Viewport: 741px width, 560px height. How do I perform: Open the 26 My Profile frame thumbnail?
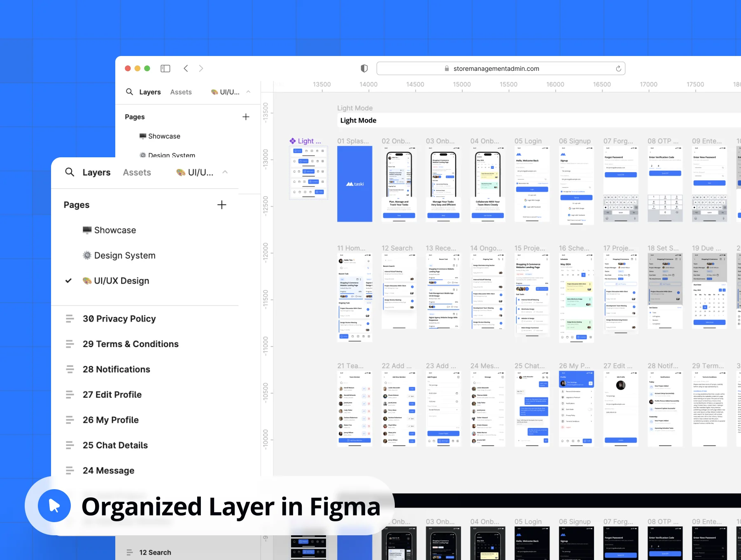tap(576, 409)
